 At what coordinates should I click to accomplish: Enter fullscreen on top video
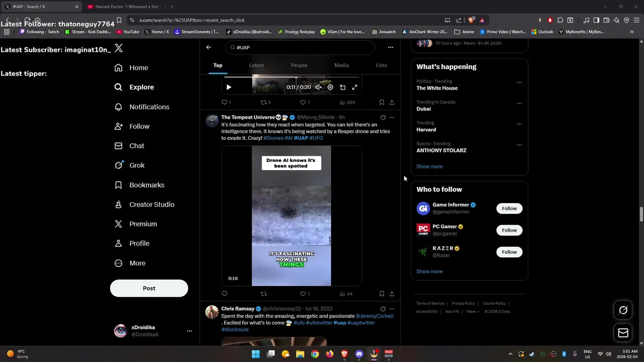(355, 87)
